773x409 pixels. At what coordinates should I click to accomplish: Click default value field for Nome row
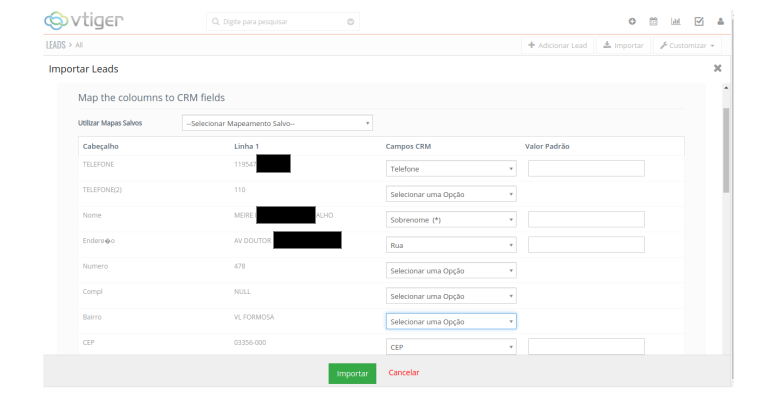586,220
